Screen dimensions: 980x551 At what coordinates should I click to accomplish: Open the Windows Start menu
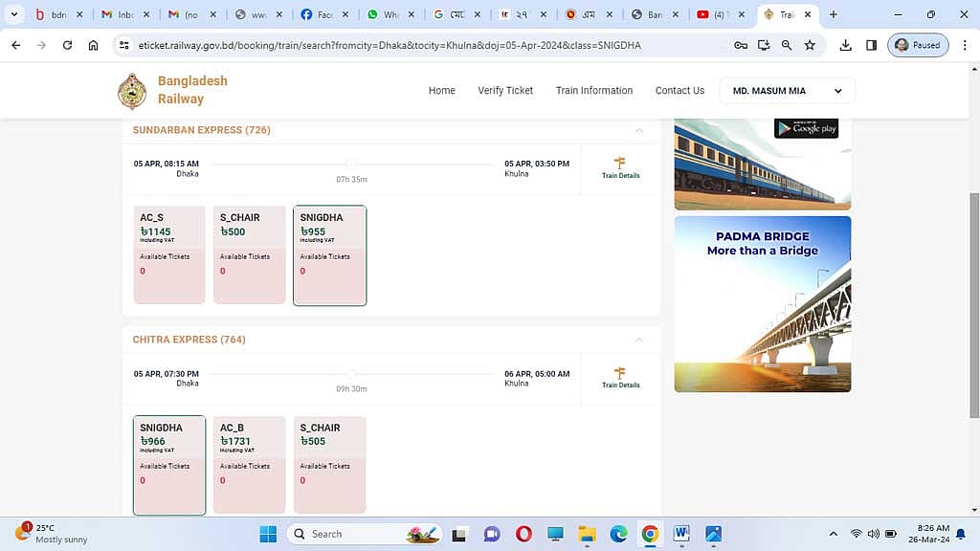click(268, 534)
